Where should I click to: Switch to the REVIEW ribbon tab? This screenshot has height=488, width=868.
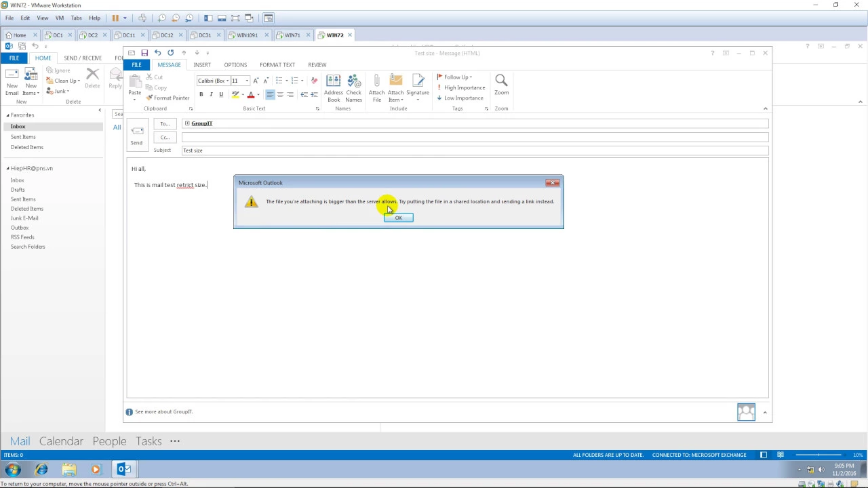(x=317, y=64)
